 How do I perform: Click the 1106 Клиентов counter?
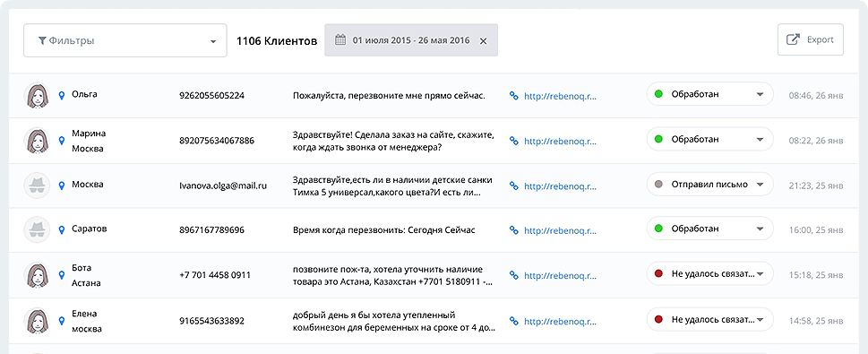pos(277,40)
